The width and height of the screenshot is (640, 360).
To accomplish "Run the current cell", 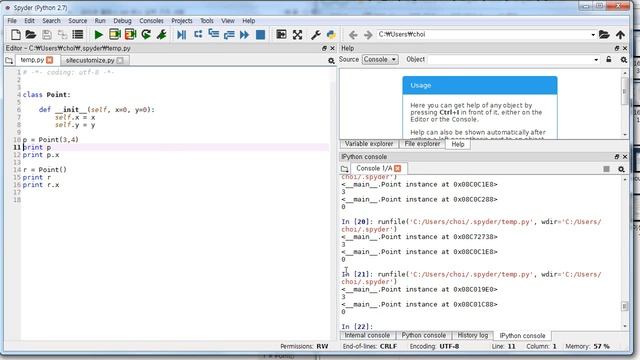I will pyautogui.click(x=115, y=35).
